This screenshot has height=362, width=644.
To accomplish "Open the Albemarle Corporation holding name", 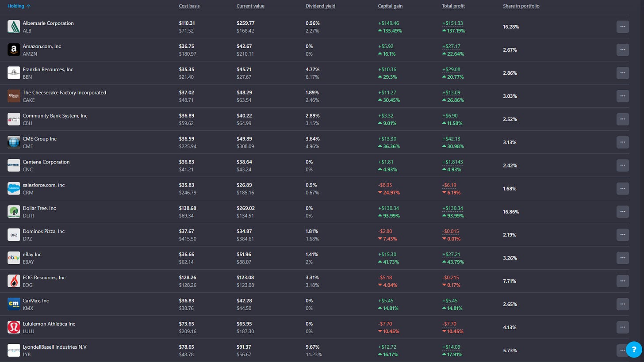I will click(48, 23).
